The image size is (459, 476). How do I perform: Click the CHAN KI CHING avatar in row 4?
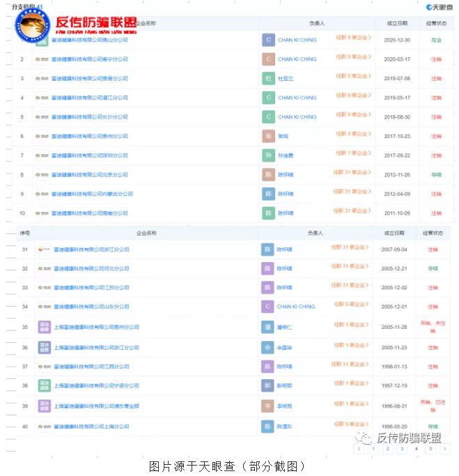(268, 98)
